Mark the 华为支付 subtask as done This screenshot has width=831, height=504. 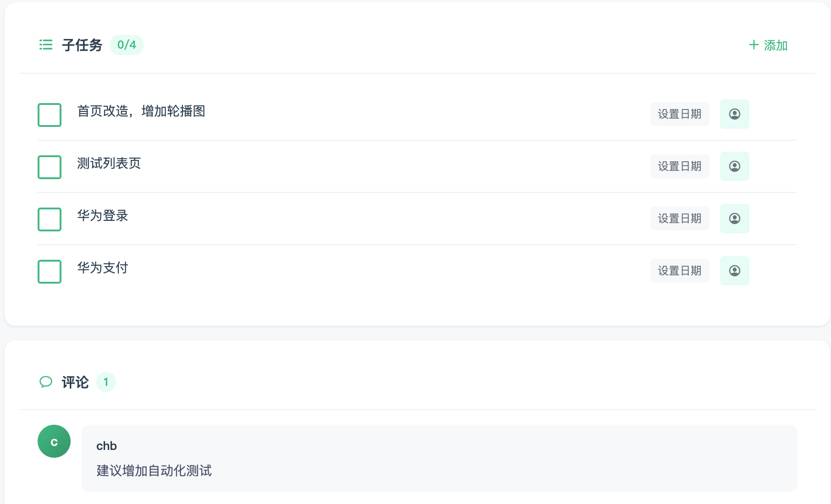(x=50, y=271)
